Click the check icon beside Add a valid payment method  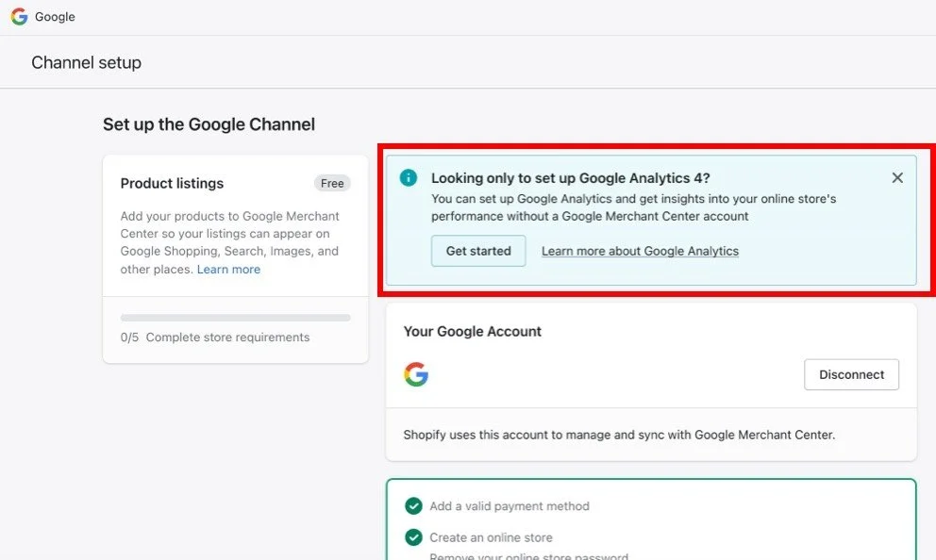coord(413,505)
